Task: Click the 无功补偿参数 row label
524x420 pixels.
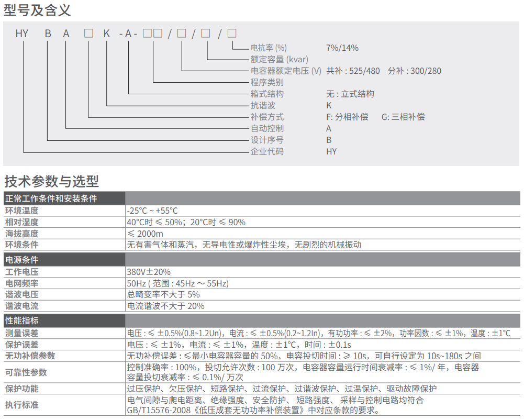Action: click(x=30, y=356)
